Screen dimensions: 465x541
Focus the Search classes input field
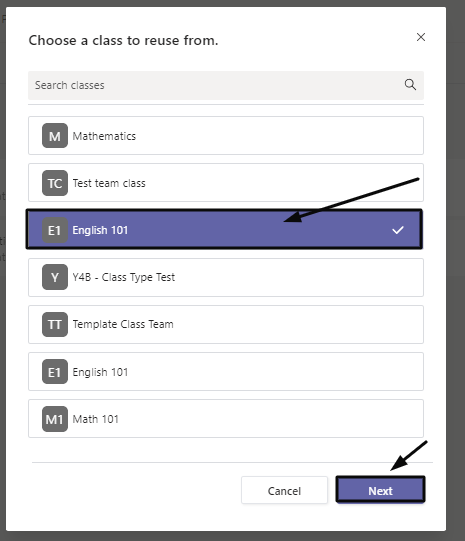pos(226,85)
